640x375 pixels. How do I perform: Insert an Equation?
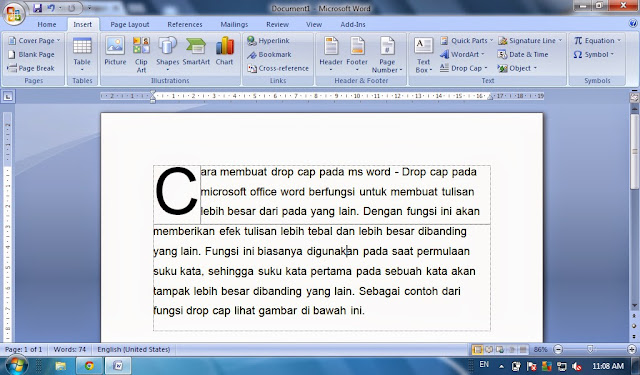pyautogui.click(x=597, y=40)
